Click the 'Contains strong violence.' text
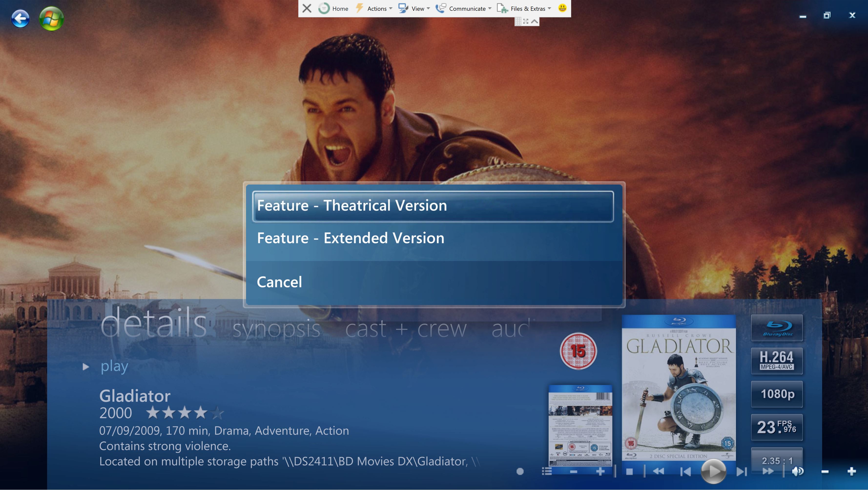 click(x=165, y=446)
